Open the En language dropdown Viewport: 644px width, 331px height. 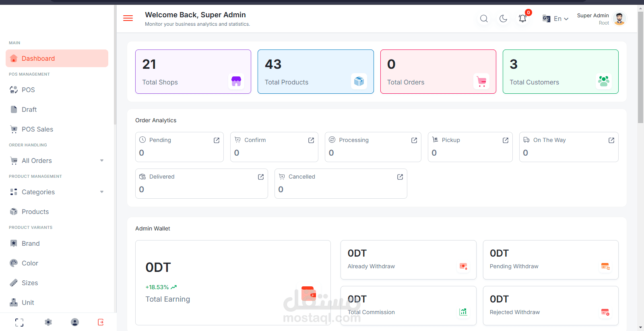[556, 19]
